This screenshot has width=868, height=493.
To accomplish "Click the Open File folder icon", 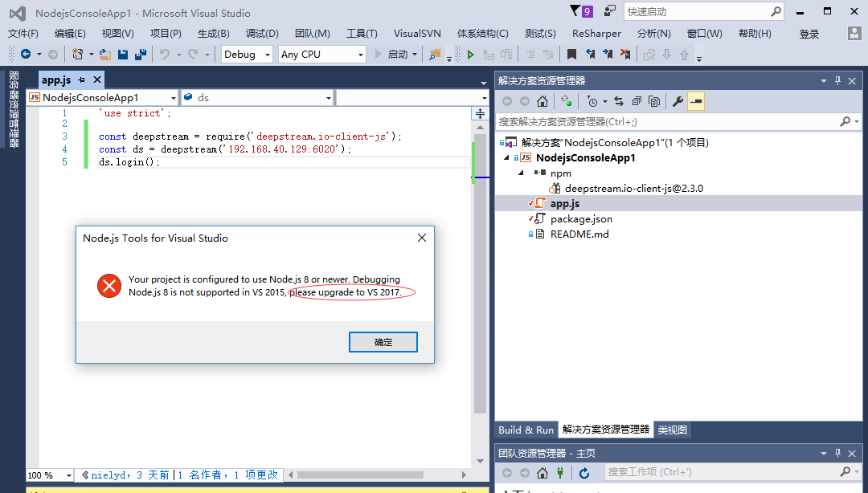I will tap(105, 55).
